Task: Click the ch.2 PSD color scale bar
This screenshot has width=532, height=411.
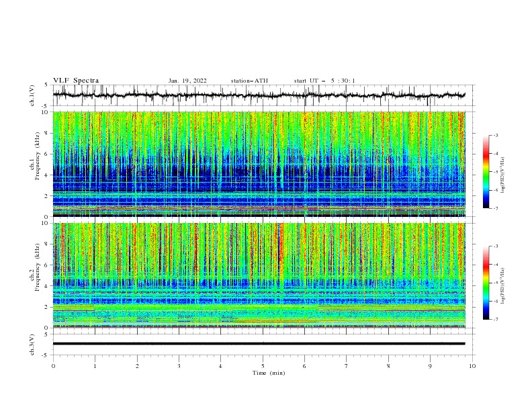Action: click(486, 283)
